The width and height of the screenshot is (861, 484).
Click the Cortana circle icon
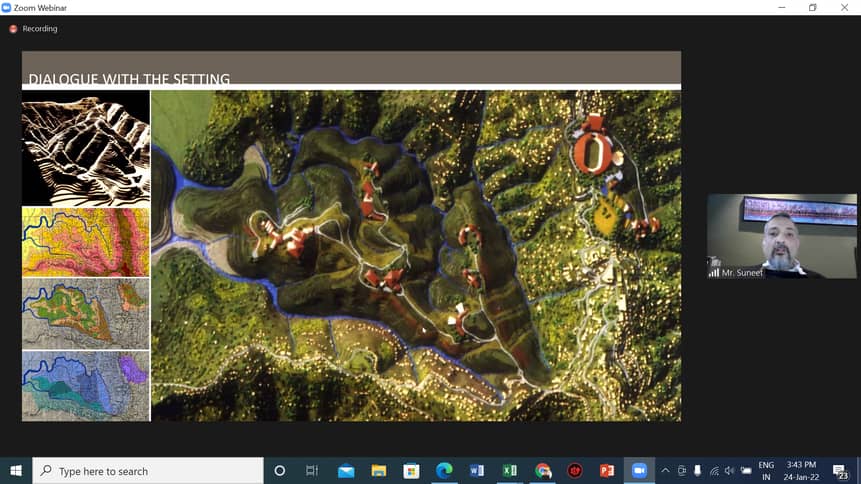pyautogui.click(x=280, y=471)
